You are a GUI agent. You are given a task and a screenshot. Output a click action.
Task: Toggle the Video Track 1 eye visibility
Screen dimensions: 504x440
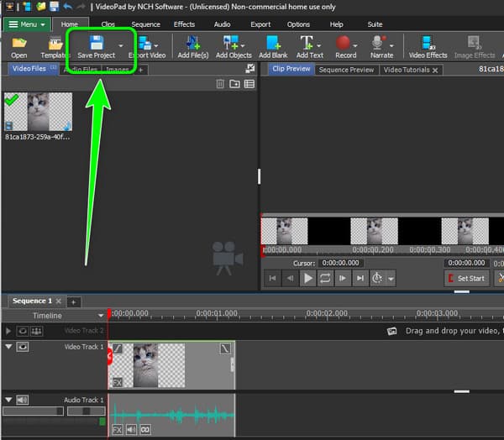23,347
